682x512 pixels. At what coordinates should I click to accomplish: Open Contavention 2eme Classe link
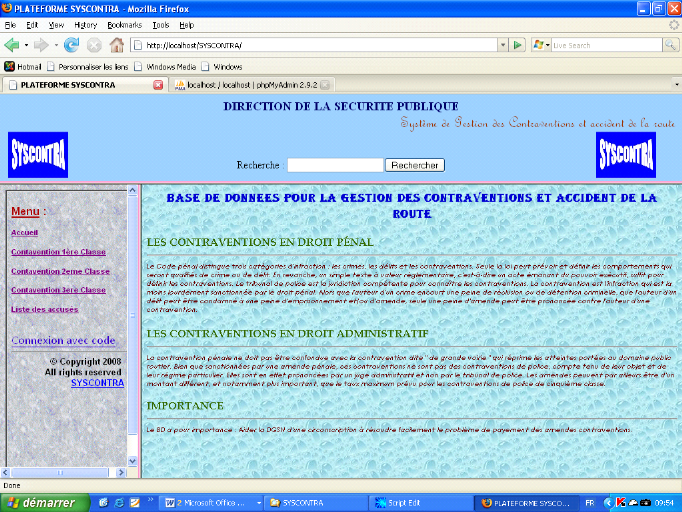(60, 271)
